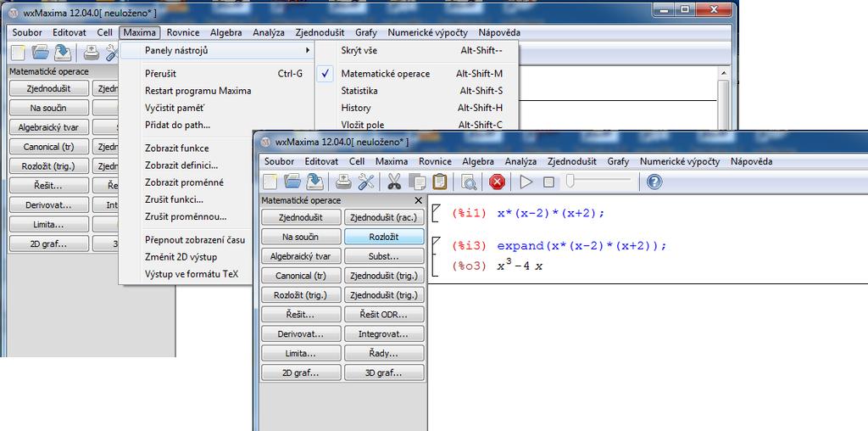Image resolution: width=868 pixels, height=431 pixels.
Task: Start animation with the Play icon
Action: pyautogui.click(x=526, y=182)
